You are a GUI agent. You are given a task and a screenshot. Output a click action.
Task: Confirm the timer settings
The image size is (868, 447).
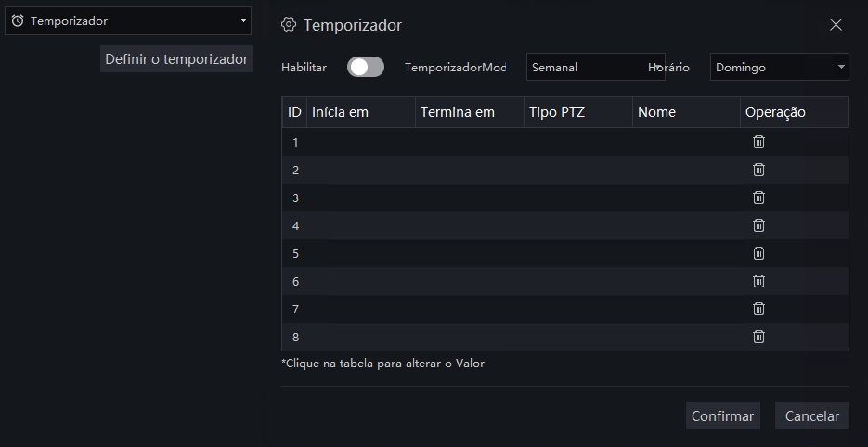point(723,416)
